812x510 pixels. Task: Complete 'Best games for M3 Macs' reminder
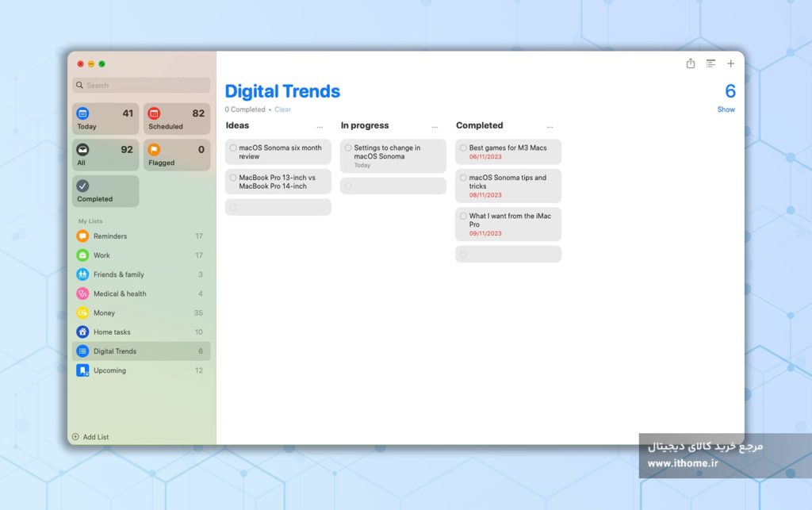[463, 148]
